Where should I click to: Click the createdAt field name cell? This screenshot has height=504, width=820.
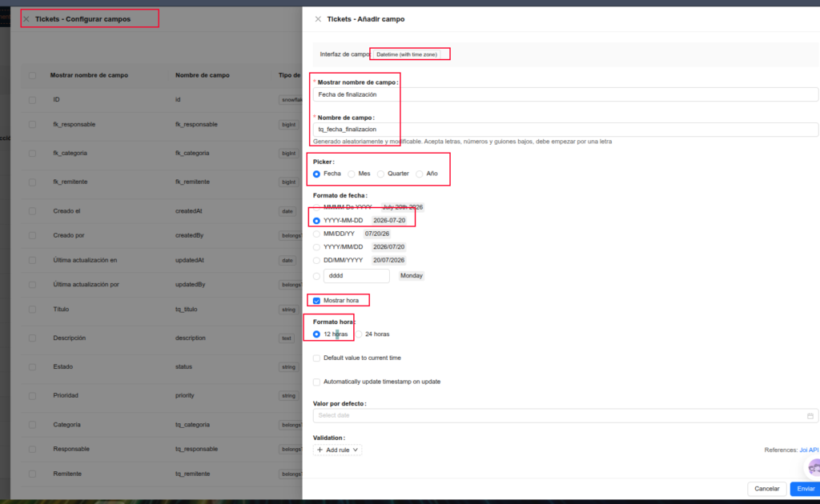pyautogui.click(x=189, y=211)
